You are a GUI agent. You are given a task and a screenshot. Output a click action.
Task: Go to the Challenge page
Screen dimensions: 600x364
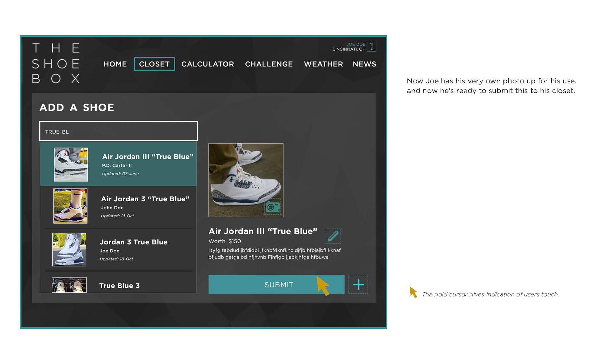click(269, 64)
